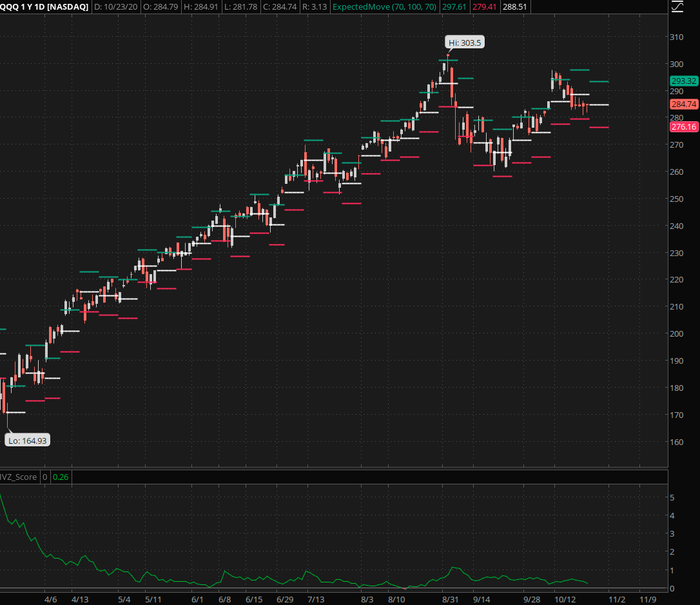700x605 pixels.
Task: Click the curve icon at top right of chart
Action: (677, 6)
